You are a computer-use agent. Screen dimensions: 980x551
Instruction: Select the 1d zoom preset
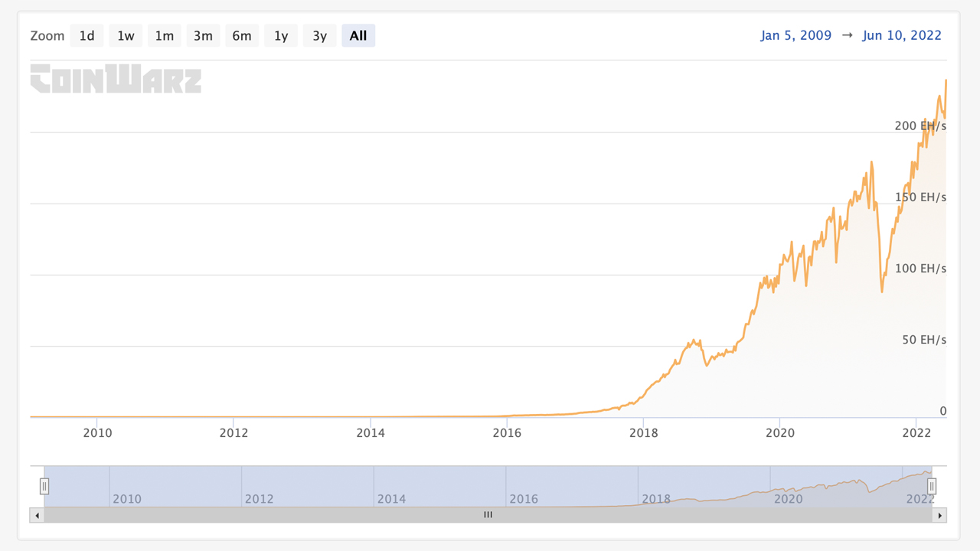(x=87, y=35)
